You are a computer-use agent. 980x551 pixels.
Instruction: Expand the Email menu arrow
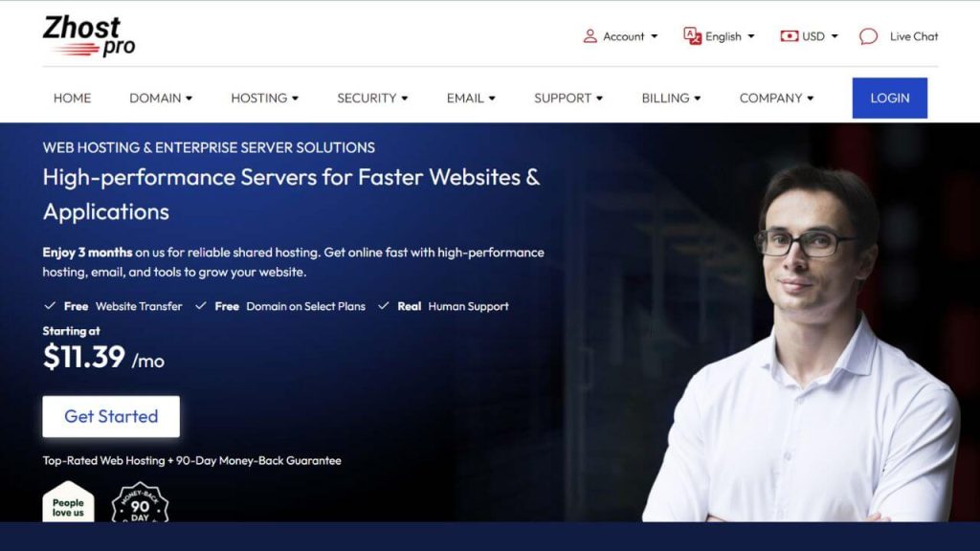(x=492, y=99)
